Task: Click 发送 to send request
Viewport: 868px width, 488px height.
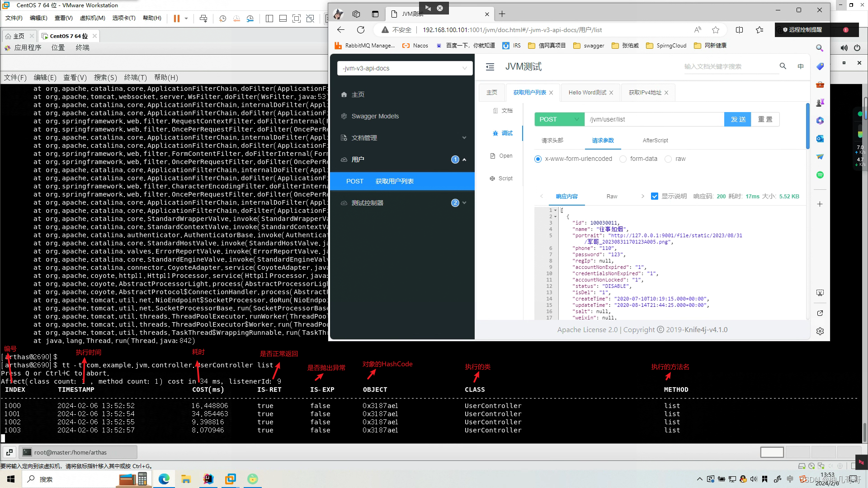Action: pyautogui.click(x=738, y=119)
